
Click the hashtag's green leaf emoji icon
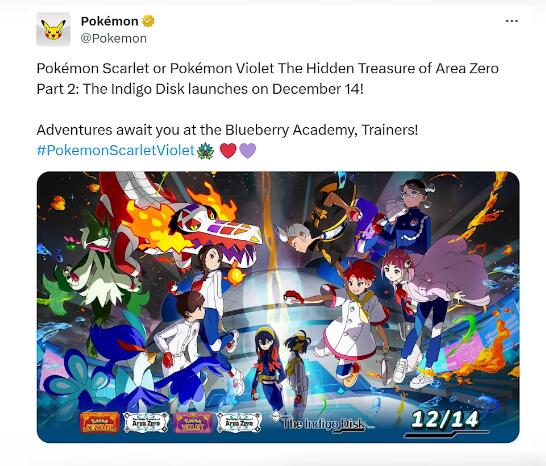point(205,151)
